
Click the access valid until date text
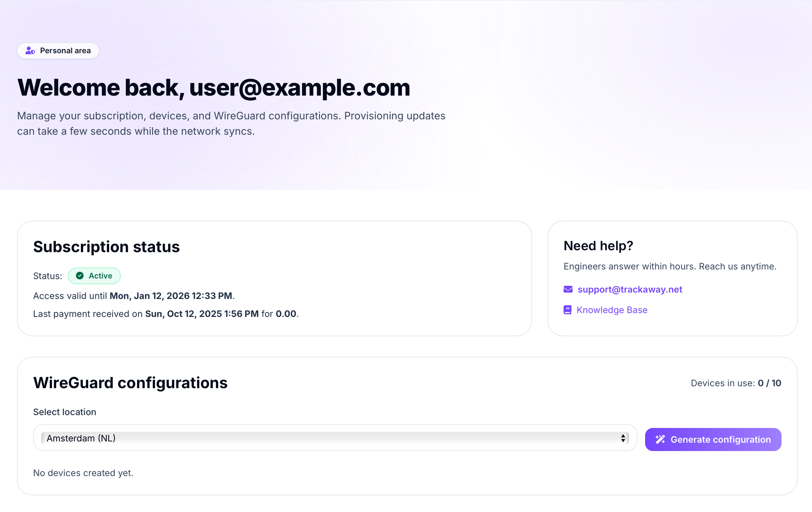171,295
